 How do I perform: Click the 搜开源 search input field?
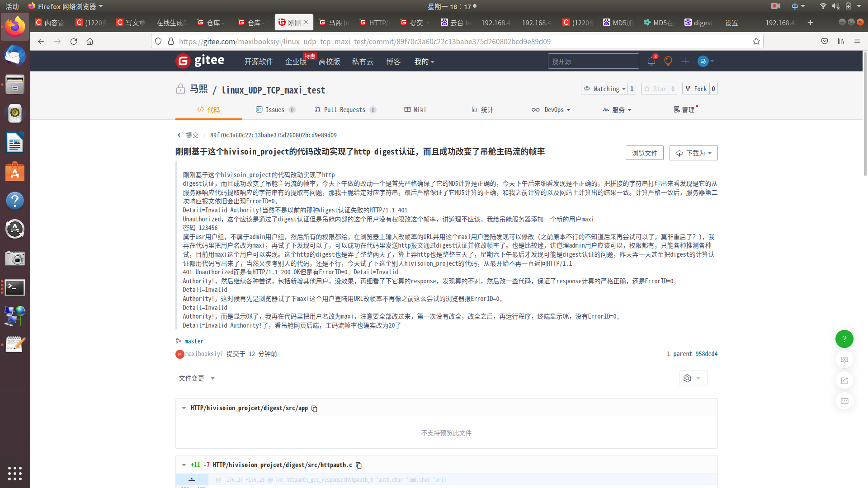(593, 61)
